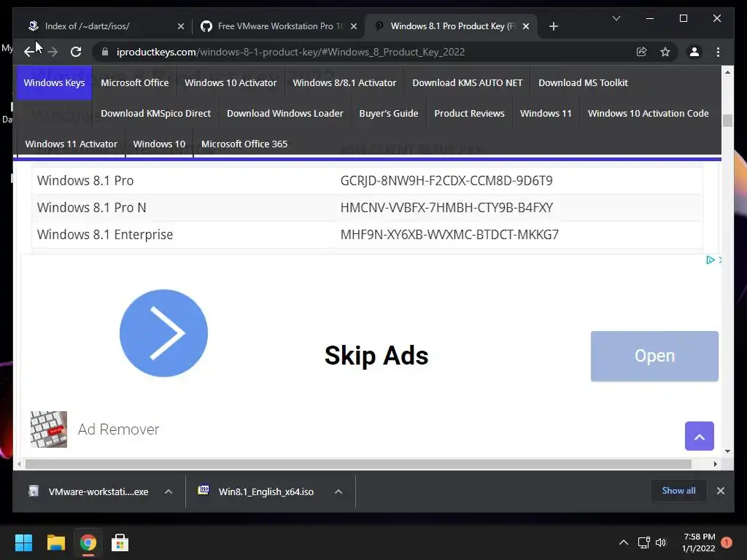The image size is (747, 560).
Task: Click the padlock site info icon
Action: pos(105,52)
